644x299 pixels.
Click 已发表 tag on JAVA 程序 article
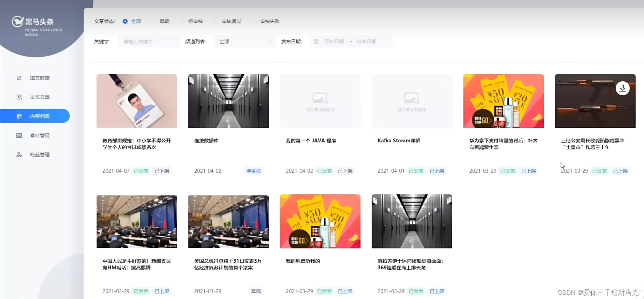point(324,171)
